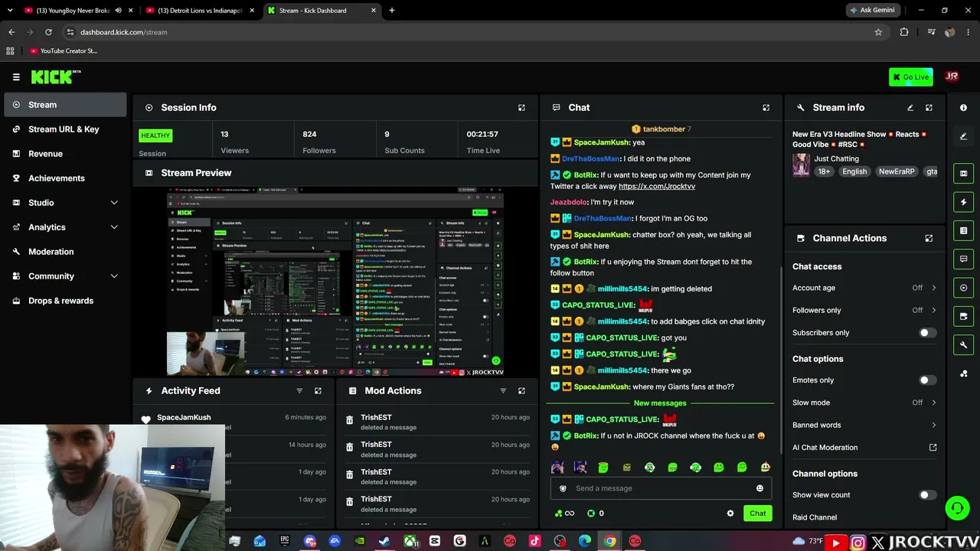Toggle the Mod Actions list widget in sidebar
This screenshot has height=551, width=980.
coord(963,230)
